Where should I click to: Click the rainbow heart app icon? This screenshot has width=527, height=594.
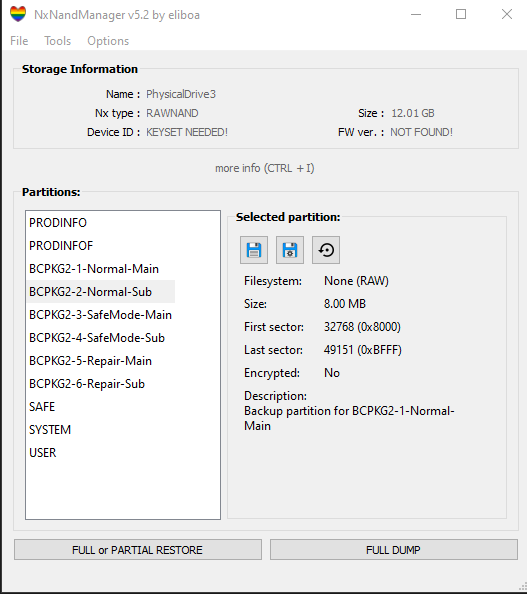click(x=18, y=14)
